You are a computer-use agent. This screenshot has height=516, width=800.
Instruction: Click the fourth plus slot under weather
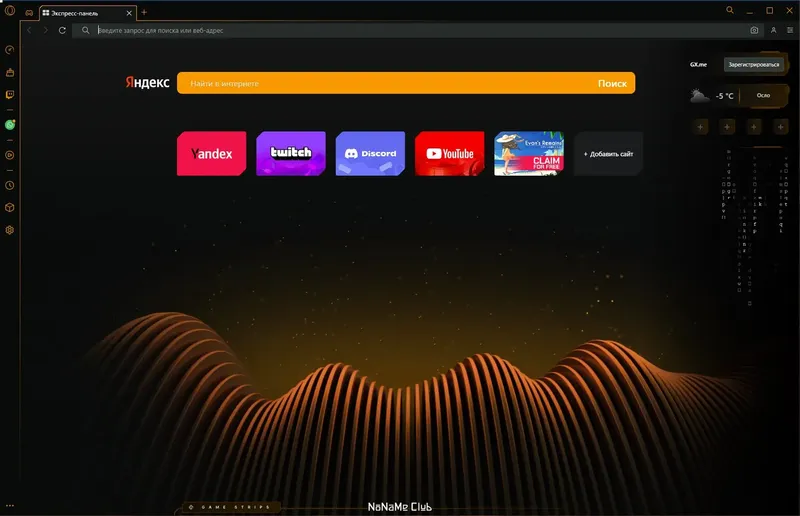click(780, 127)
